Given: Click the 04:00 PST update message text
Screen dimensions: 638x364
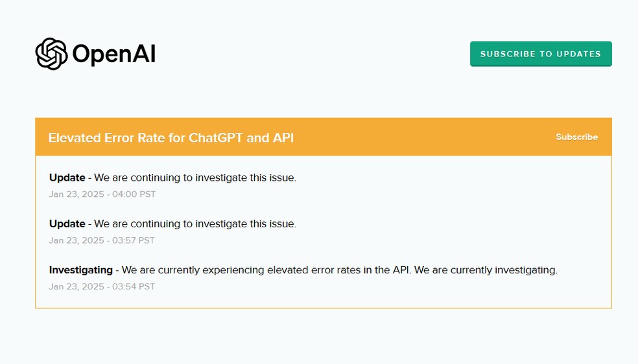Looking at the screenshot, I should coord(195,177).
